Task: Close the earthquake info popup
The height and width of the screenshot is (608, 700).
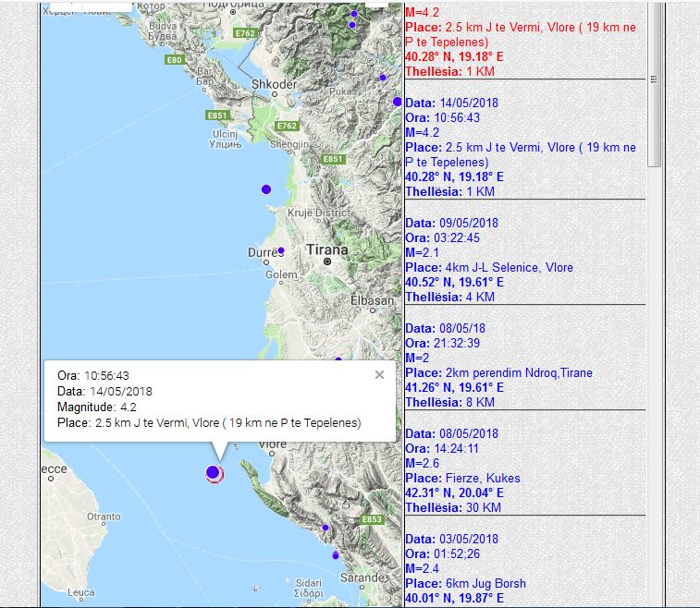Action: tap(379, 375)
